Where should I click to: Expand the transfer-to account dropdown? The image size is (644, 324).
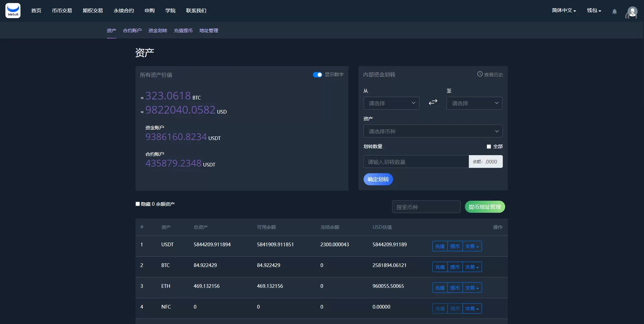pyautogui.click(x=474, y=103)
